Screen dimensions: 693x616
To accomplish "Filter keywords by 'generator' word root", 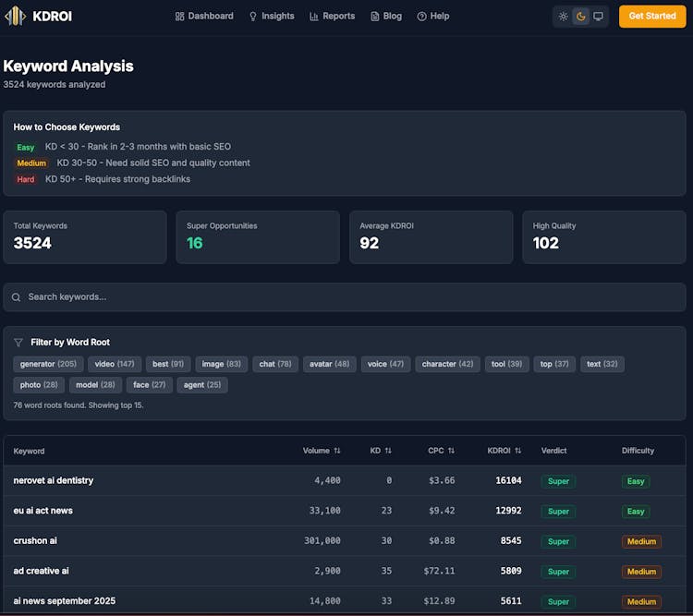I will 48,364.
